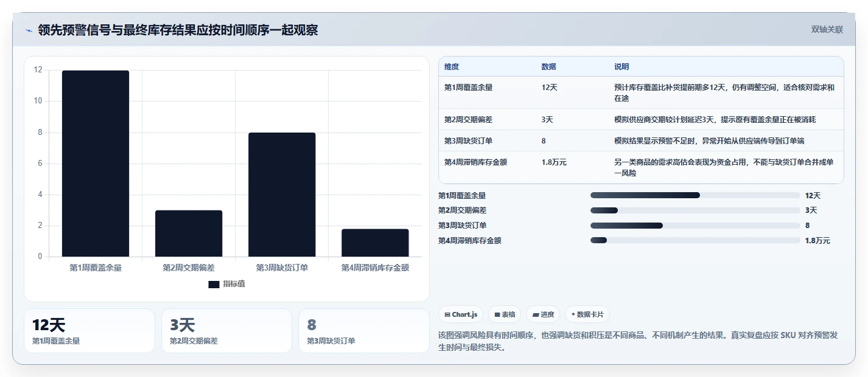The image size is (868, 377).
Task: Click the 第3周缺货订单 x-axis label
Action: point(282,268)
